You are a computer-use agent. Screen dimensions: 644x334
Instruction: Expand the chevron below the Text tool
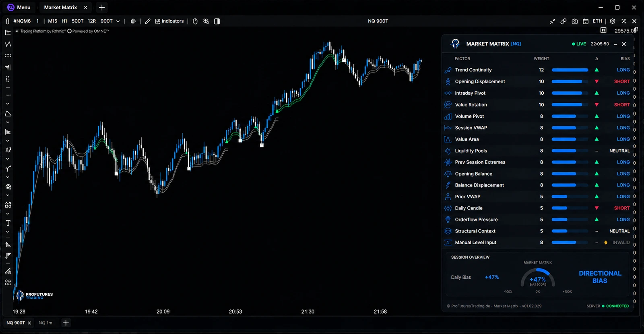click(8, 232)
